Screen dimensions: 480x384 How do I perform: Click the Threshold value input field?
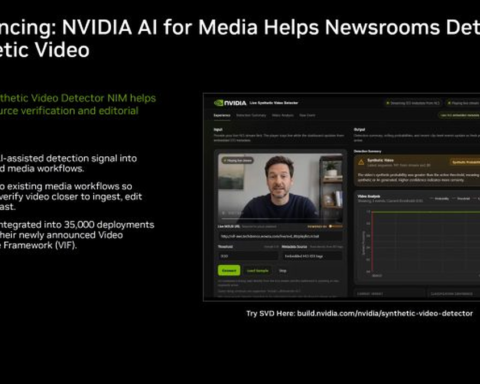point(248,256)
